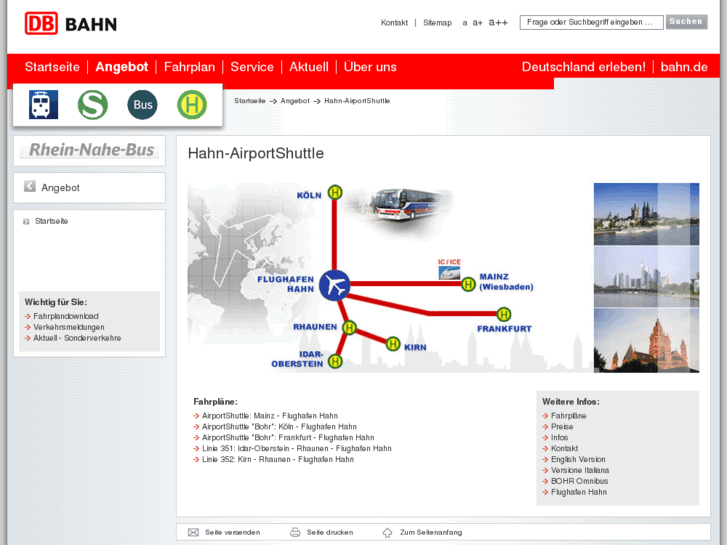Click the up-arrow icon for Zum Seitenanfang

point(388,532)
